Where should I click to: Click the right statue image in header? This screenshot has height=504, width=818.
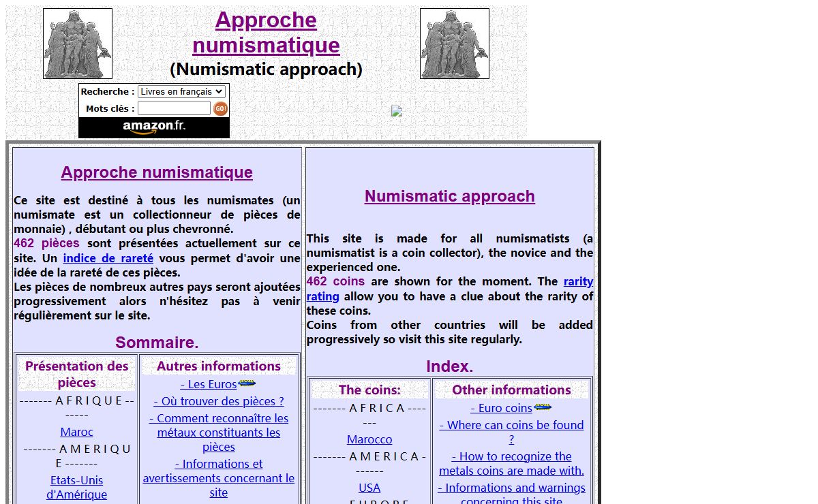[455, 44]
